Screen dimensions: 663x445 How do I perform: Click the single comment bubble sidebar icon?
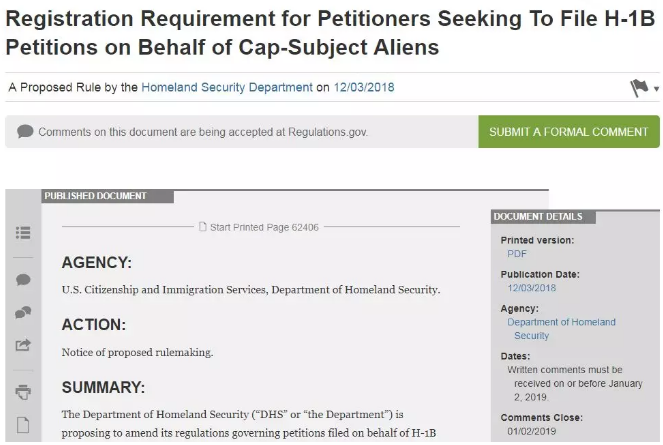pyautogui.click(x=23, y=280)
